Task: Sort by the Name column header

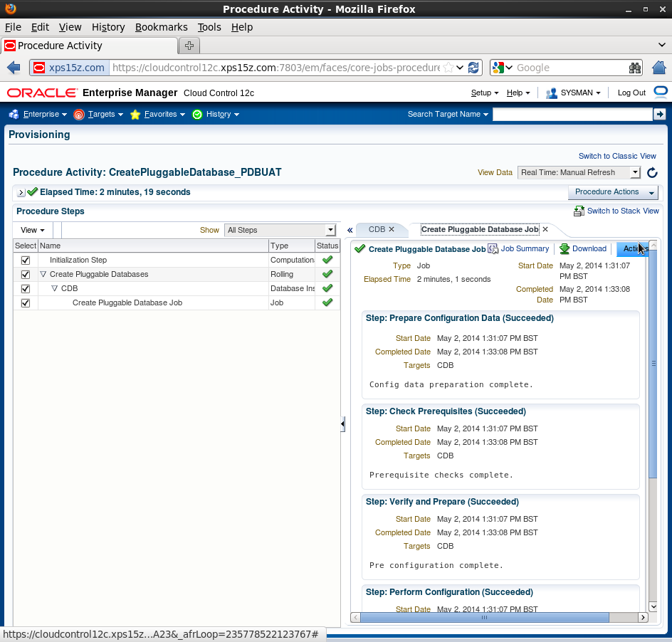Action: tap(153, 246)
